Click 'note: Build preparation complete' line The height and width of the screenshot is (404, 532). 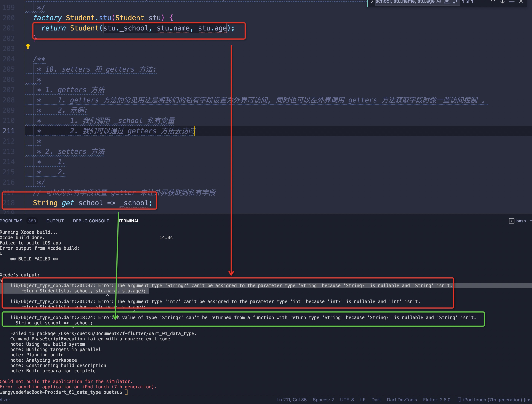53,371
